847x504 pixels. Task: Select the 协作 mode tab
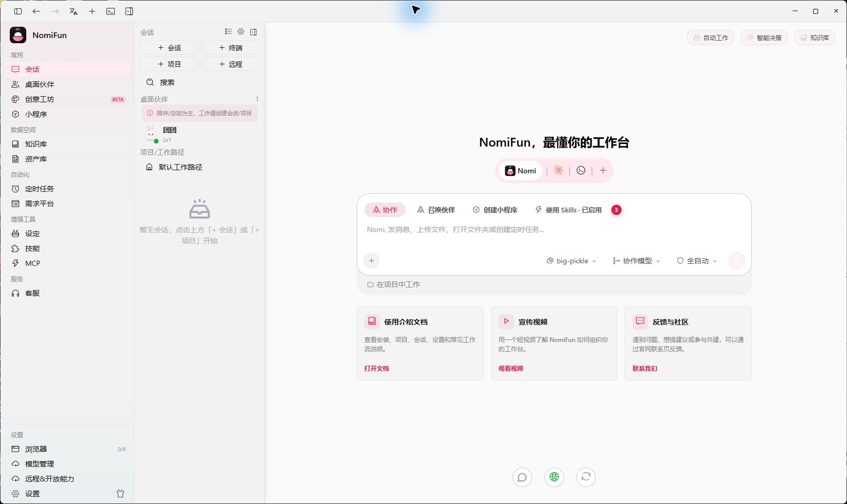point(385,210)
